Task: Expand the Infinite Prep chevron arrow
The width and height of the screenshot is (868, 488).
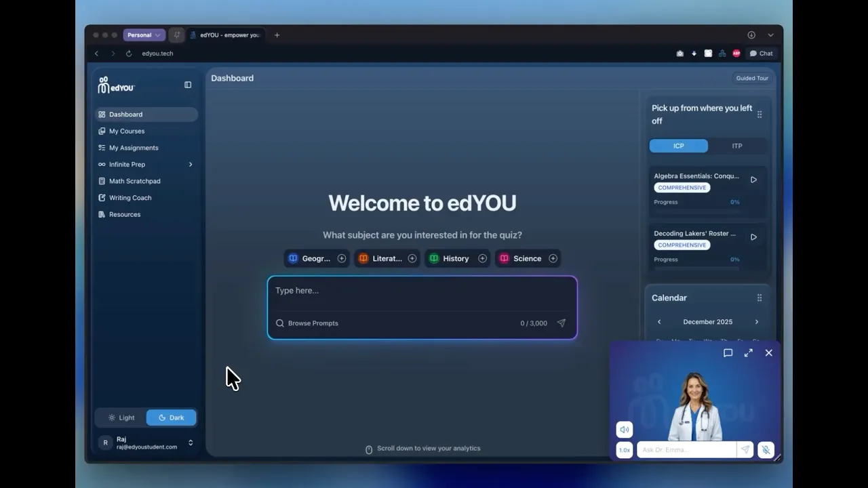Action: (x=191, y=164)
